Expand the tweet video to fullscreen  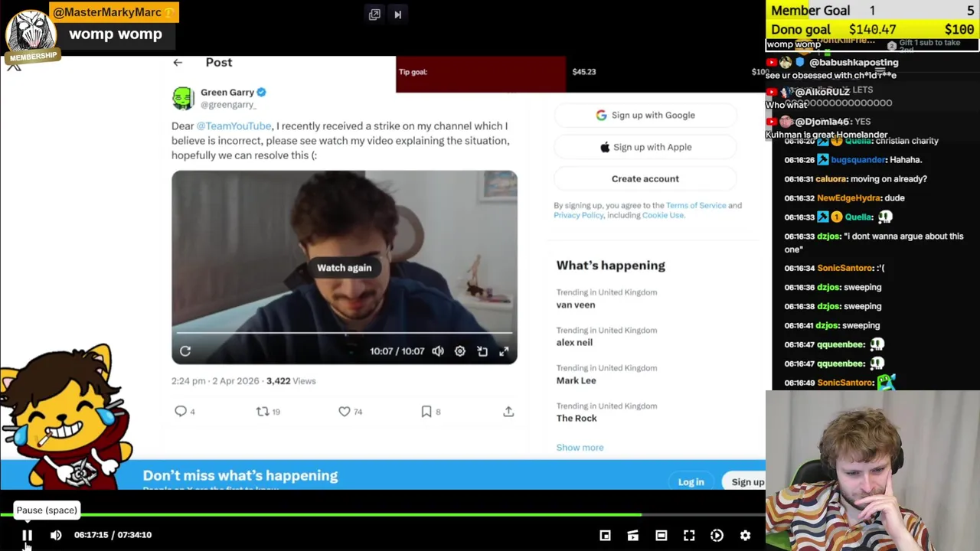point(504,351)
